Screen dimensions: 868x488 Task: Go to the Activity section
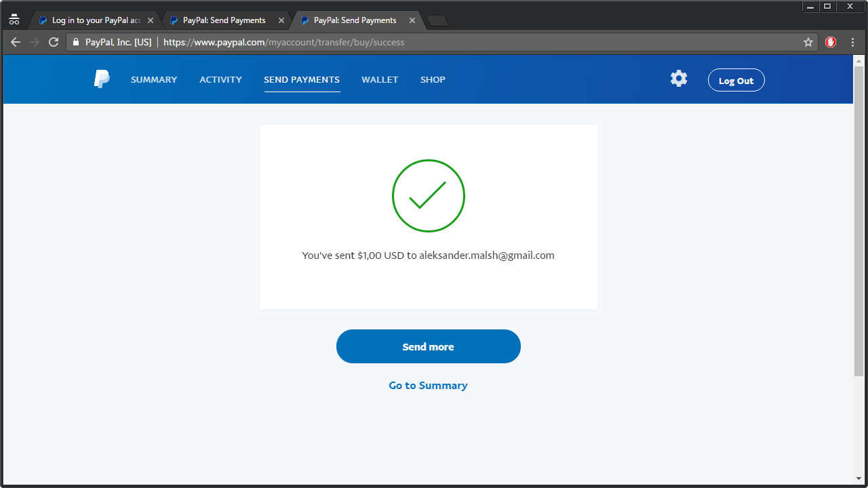click(220, 79)
